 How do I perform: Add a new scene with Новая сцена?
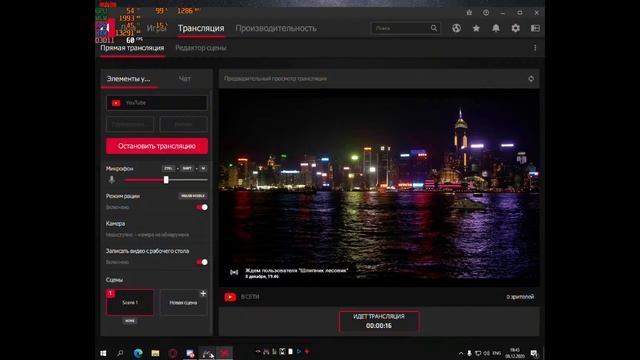click(183, 302)
